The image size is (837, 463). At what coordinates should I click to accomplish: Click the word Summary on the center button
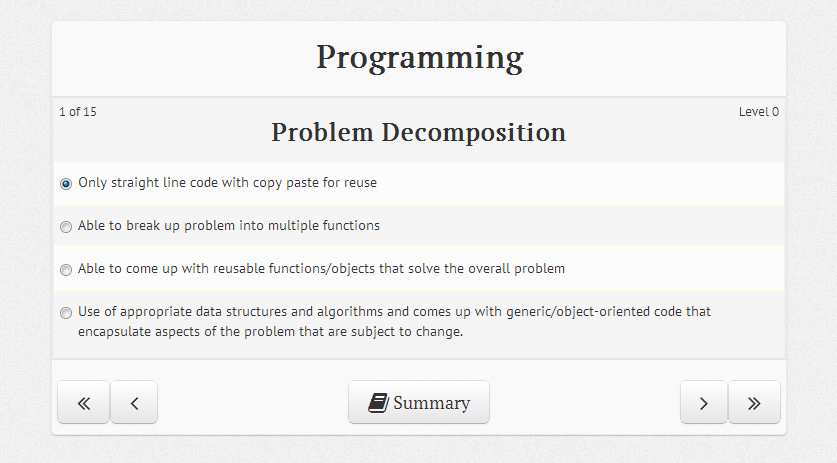432,403
